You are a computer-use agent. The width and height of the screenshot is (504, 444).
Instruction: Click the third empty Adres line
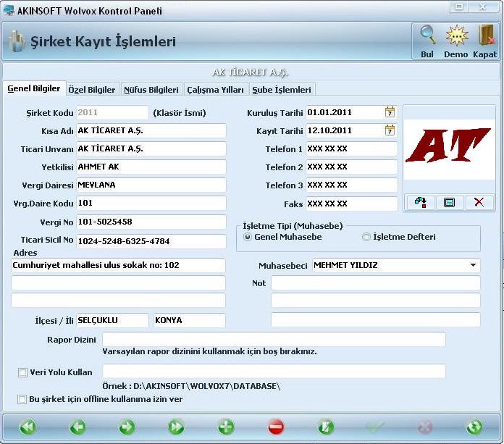118,300
